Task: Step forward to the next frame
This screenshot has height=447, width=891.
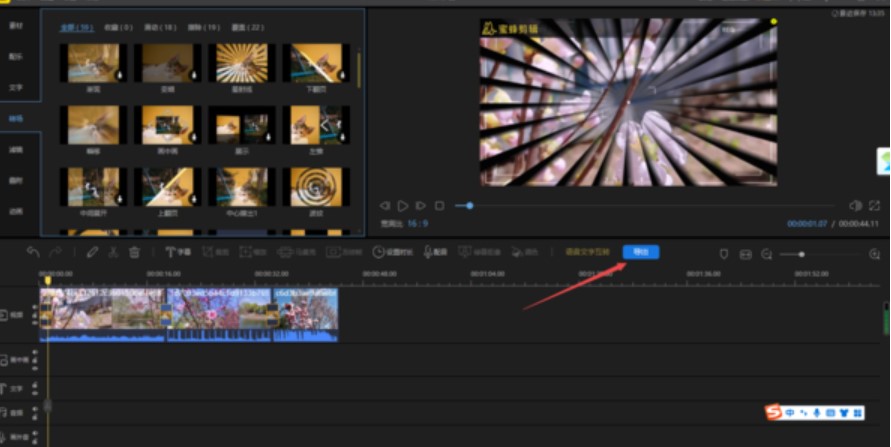Action: (421, 206)
